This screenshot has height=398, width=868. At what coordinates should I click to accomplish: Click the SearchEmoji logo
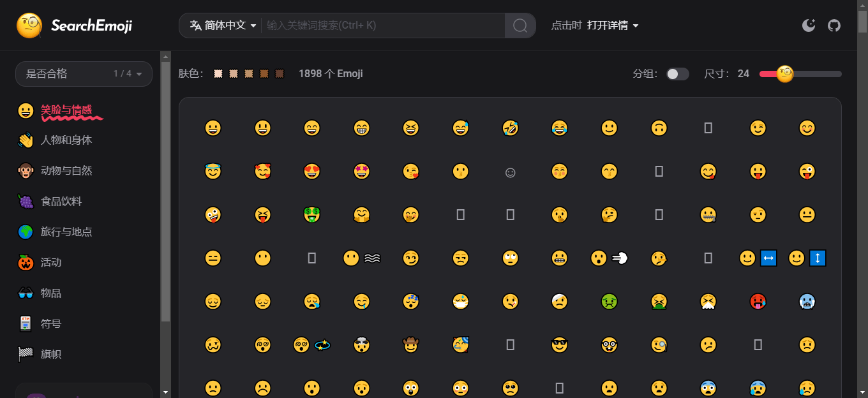click(x=75, y=26)
